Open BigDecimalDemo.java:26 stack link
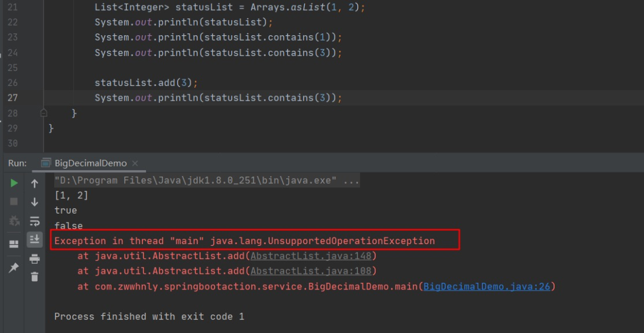 coord(487,286)
